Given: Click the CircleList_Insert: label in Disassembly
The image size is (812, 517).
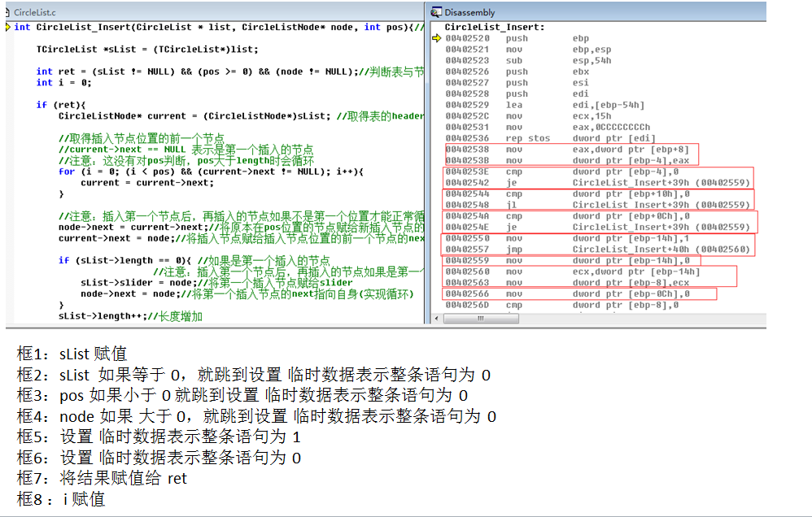Looking at the screenshot, I should tap(495, 27).
